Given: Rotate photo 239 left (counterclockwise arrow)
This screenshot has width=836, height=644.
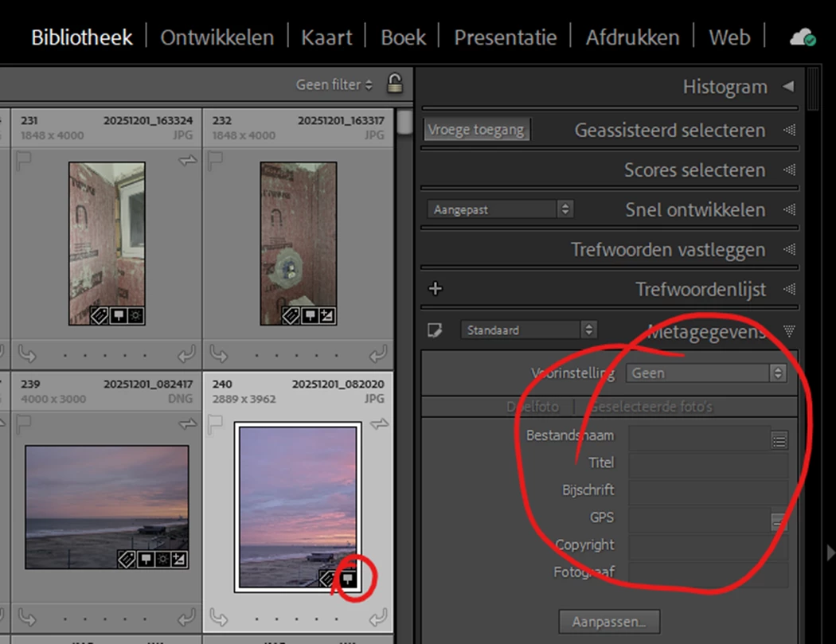Looking at the screenshot, I should (x=27, y=618).
